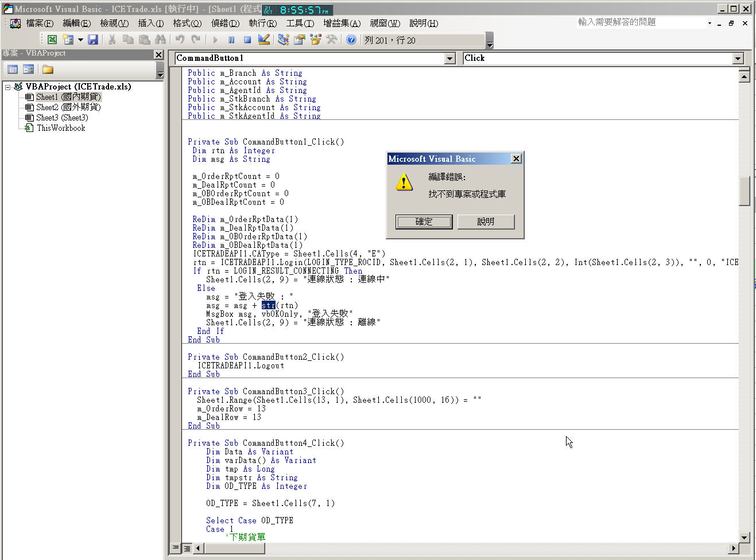Select Sheet1 (國內期貨) in project tree
Viewport: 756px width, 560px height.
[68, 97]
